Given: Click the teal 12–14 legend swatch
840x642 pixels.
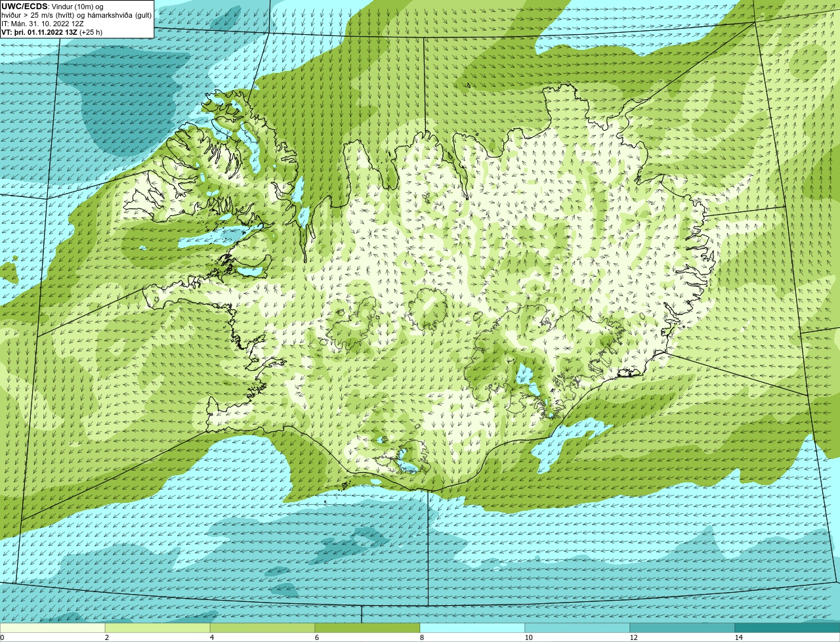Looking at the screenshot, I should coord(682,628).
